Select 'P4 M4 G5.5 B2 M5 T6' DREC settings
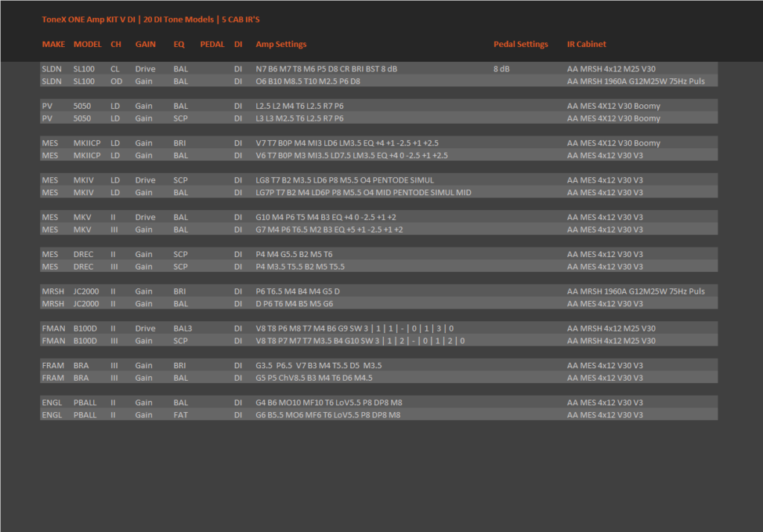This screenshot has height=532, width=763. [x=294, y=255]
